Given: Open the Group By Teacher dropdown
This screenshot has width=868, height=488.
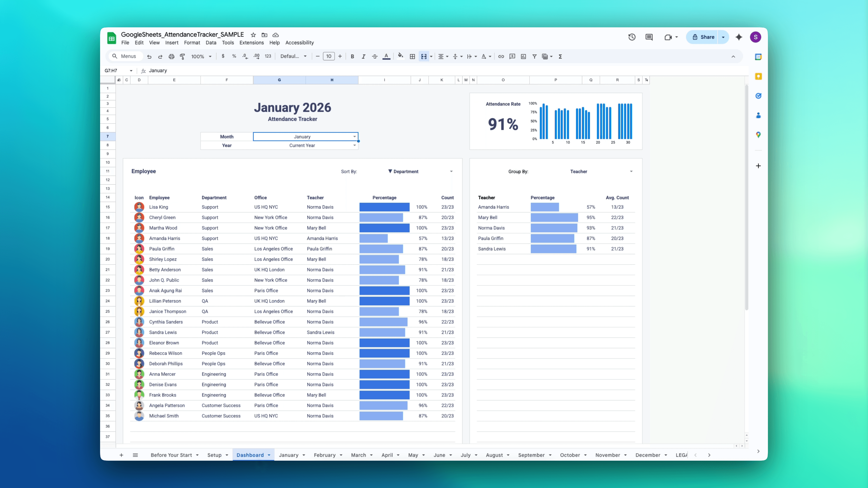Looking at the screenshot, I should (x=631, y=171).
